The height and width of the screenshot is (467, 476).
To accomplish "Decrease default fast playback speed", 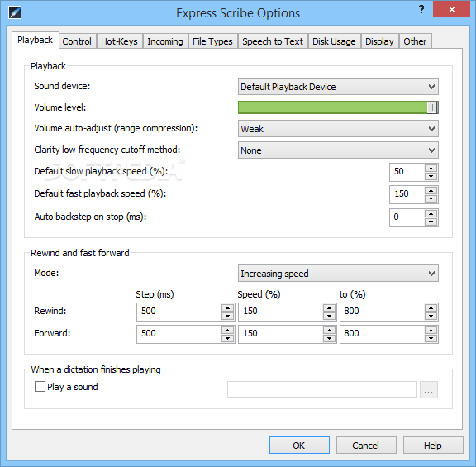I will 431,199.
